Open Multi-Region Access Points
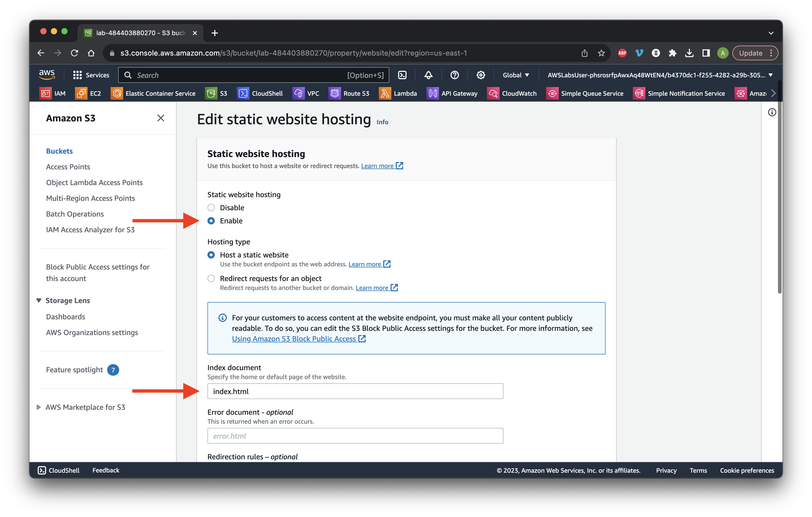The width and height of the screenshot is (812, 517). point(90,198)
